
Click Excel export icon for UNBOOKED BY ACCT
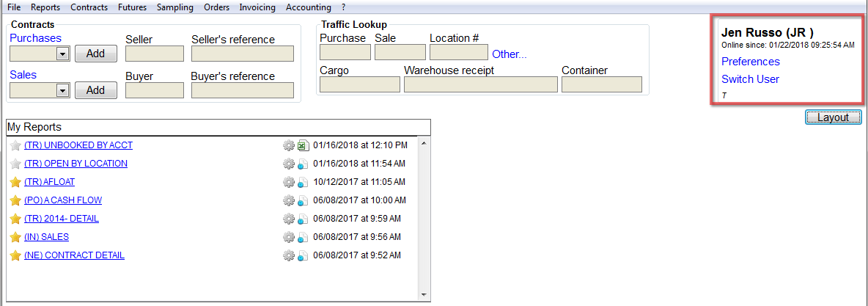tap(303, 146)
